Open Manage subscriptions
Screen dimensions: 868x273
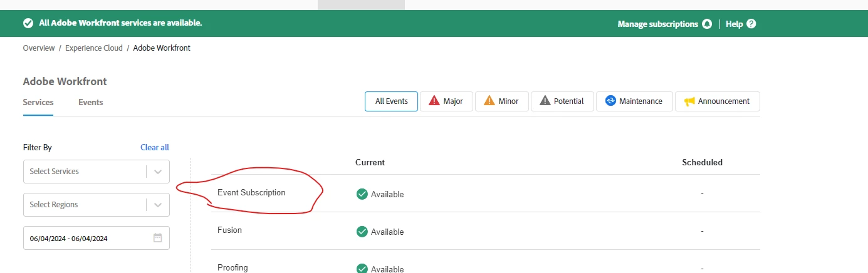coord(664,24)
